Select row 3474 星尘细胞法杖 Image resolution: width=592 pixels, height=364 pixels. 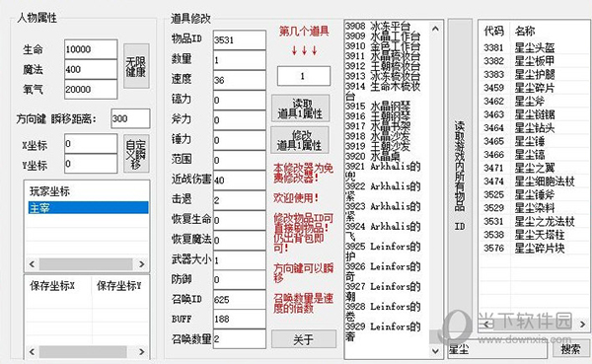pyautogui.click(x=534, y=182)
